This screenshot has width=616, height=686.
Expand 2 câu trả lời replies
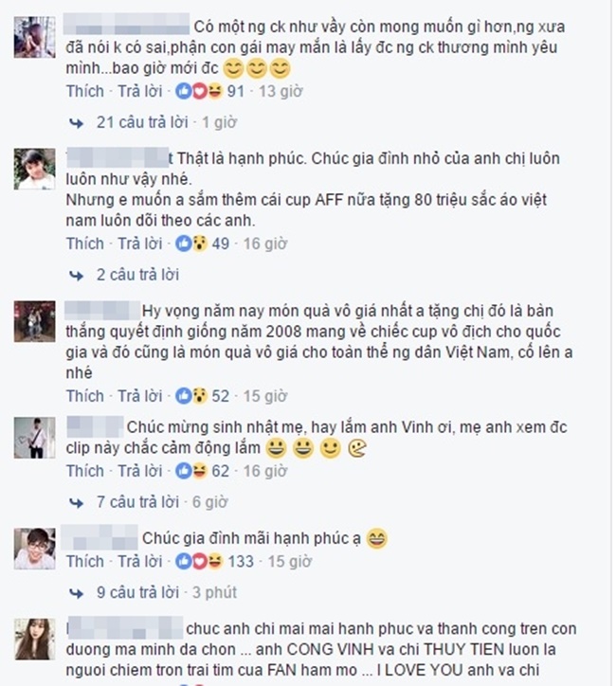[137, 275]
